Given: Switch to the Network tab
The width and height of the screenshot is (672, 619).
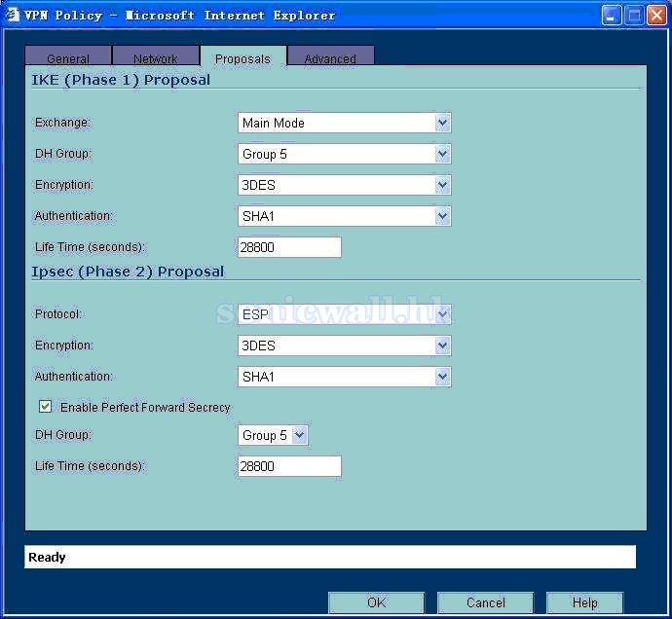Looking at the screenshot, I should pos(156,58).
